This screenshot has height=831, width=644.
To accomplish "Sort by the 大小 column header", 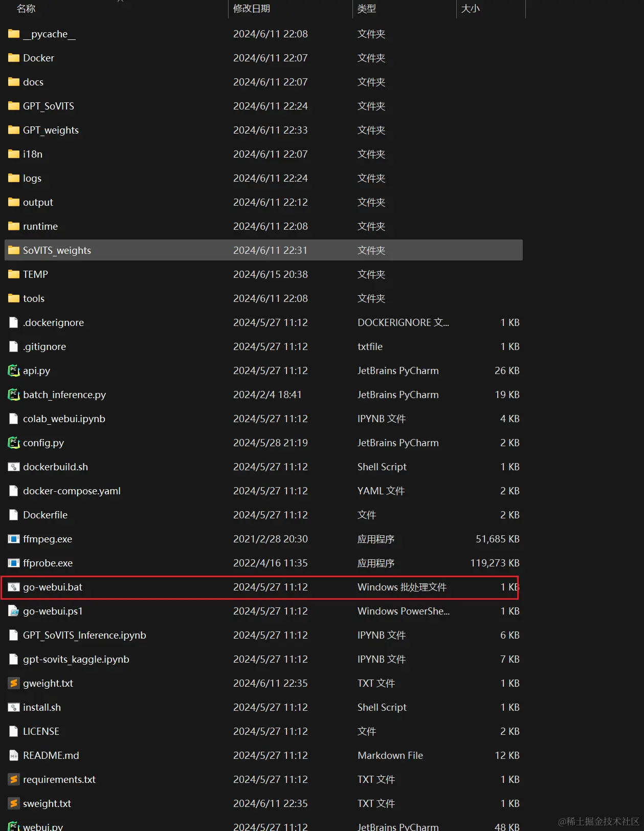I will click(x=471, y=9).
